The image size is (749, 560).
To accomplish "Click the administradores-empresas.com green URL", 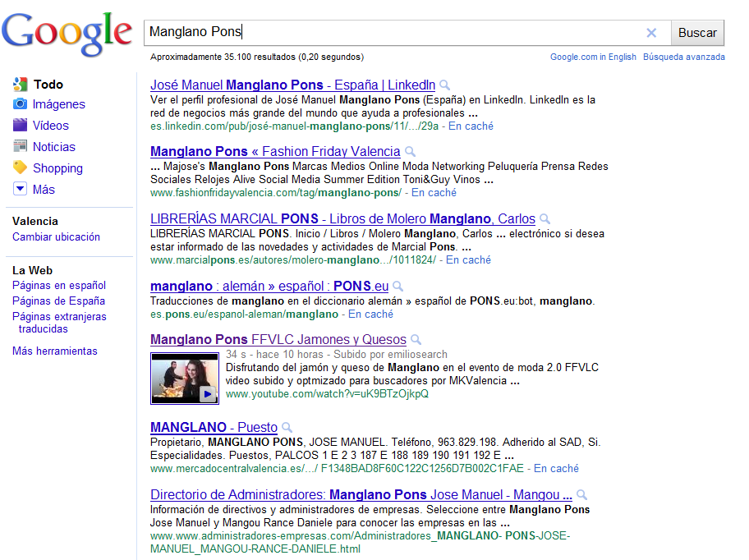I will coord(361,542).
